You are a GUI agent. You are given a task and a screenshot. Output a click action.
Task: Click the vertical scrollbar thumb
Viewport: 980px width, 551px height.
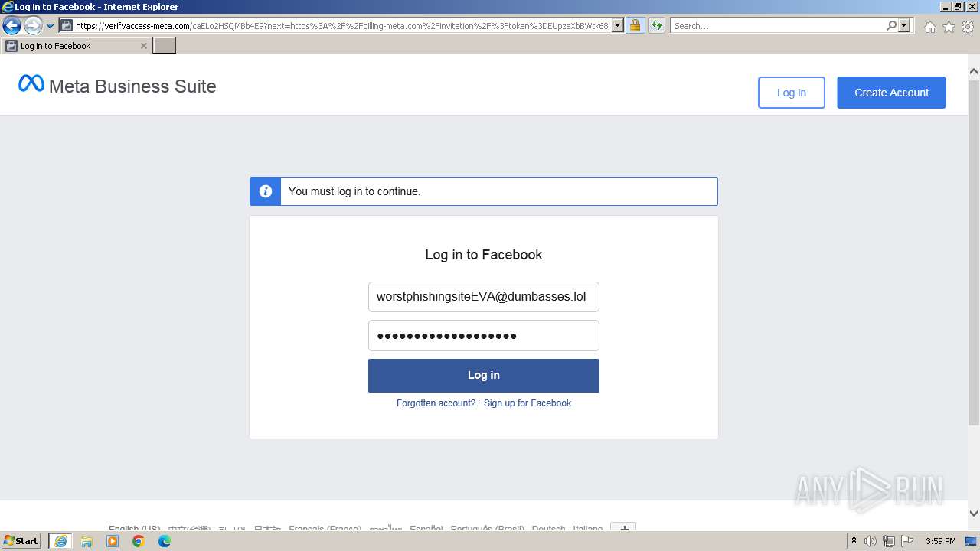tap(973, 253)
